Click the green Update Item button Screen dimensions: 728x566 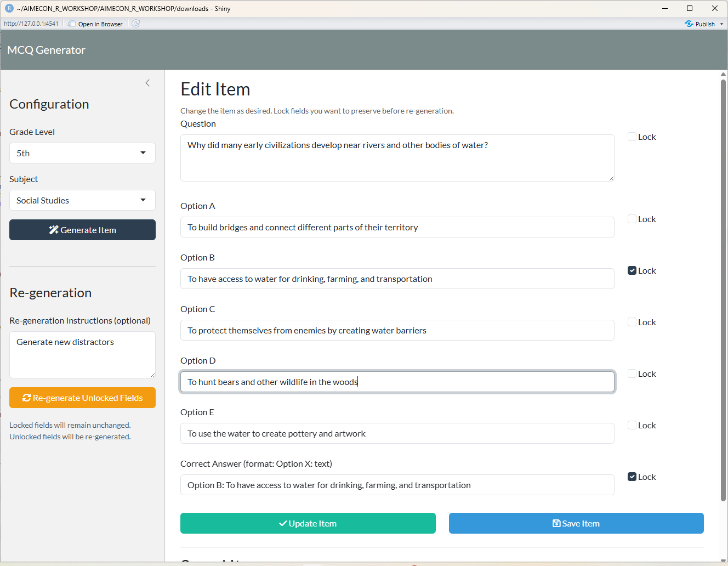click(308, 523)
